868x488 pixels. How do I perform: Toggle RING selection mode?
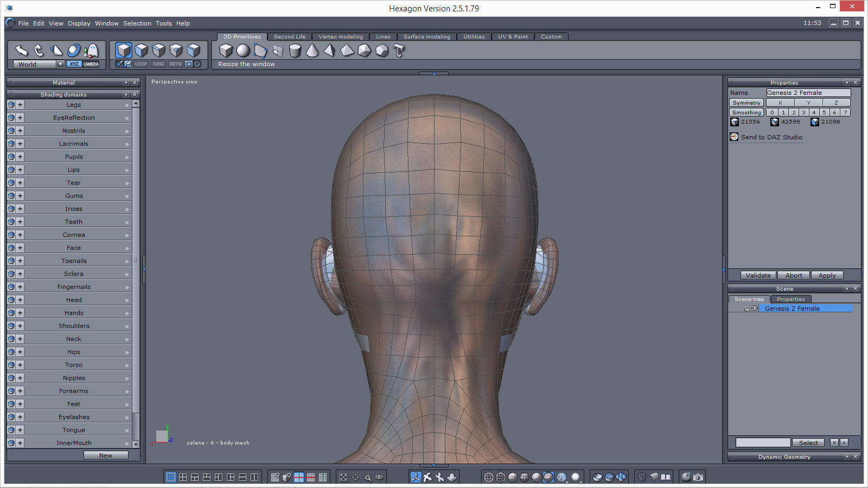click(x=158, y=64)
